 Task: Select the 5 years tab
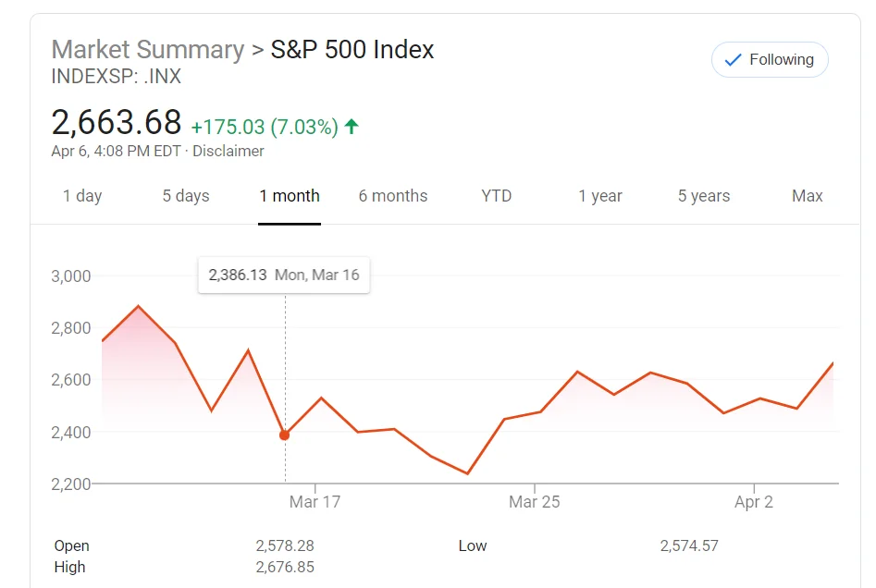pos(704,196)
